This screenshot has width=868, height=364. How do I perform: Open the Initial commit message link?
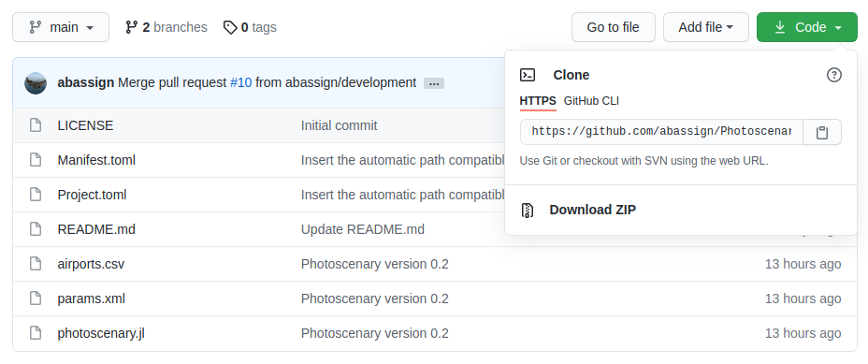tap(340, 125)
